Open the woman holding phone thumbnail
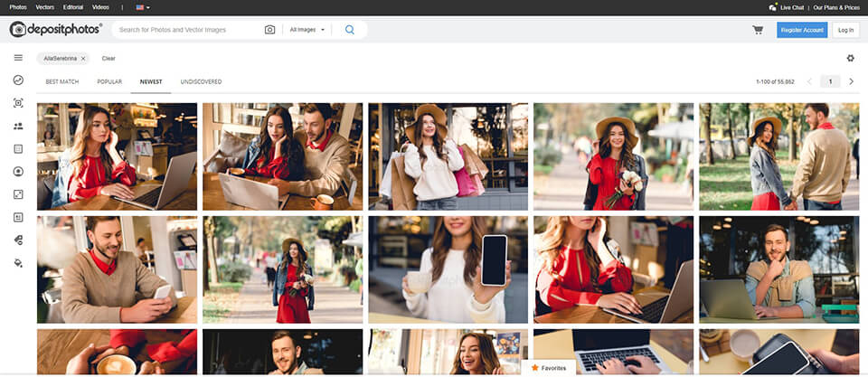 point(448,269)
